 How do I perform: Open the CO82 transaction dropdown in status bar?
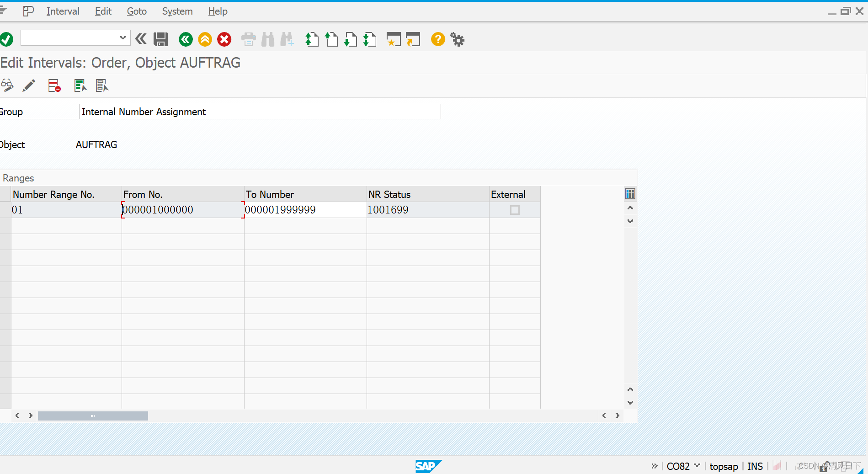[x=697, y=465]
